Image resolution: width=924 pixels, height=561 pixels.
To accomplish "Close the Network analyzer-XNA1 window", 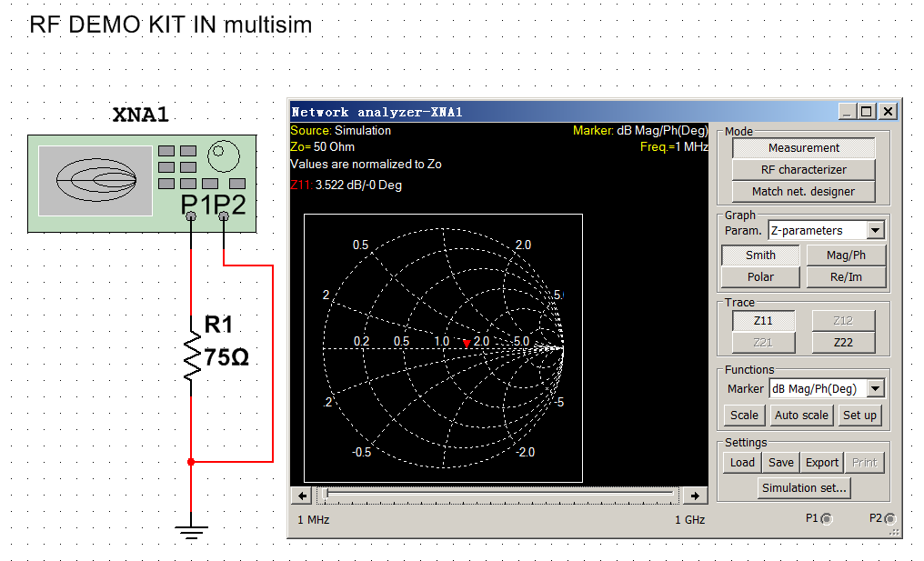I will [x=888, y=111].
